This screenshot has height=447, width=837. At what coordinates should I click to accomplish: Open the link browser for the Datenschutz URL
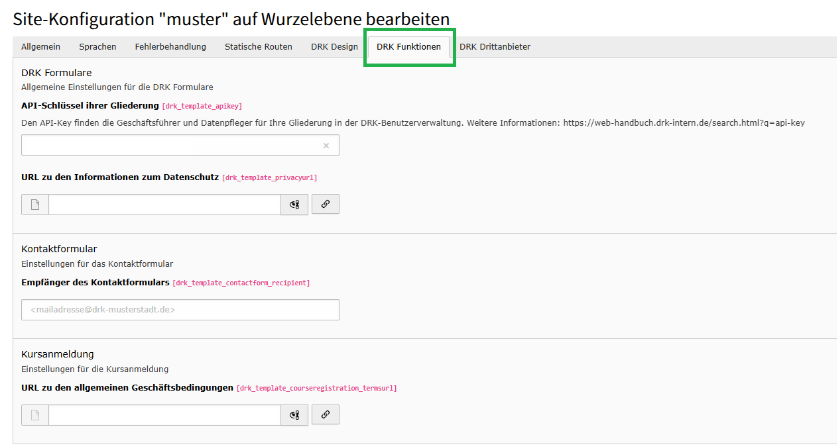[325, 204]
